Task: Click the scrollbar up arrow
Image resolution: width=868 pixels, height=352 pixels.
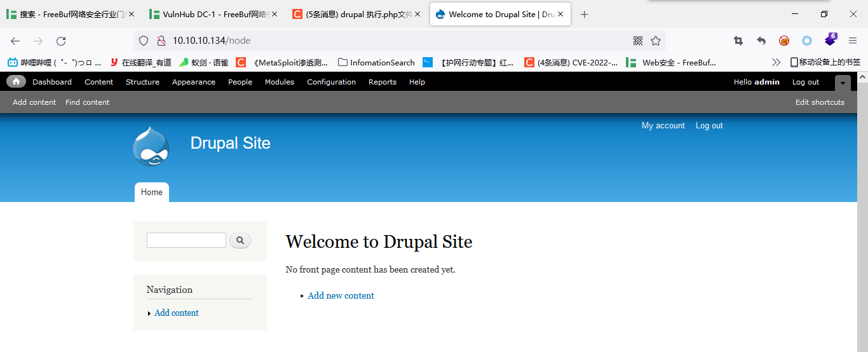Action: click(862, 77)
